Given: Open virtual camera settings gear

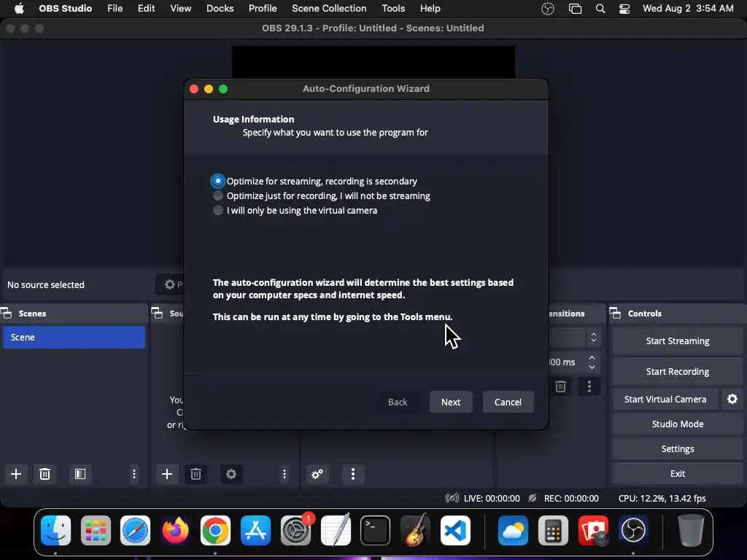Looking at the screenshot, I should 732,399.
